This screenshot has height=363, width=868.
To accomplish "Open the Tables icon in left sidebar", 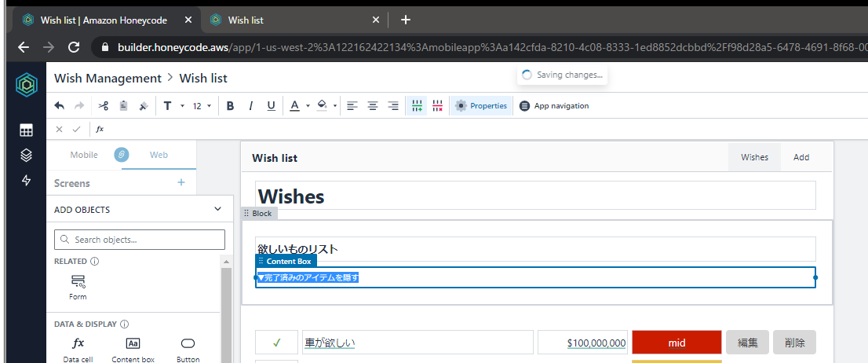I will click(26, 130).
